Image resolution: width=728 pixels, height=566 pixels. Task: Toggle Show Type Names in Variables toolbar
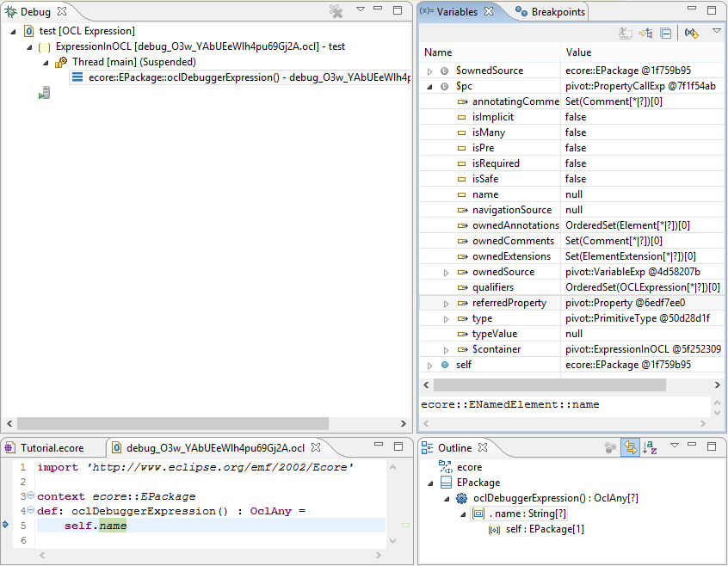point(626,33)
